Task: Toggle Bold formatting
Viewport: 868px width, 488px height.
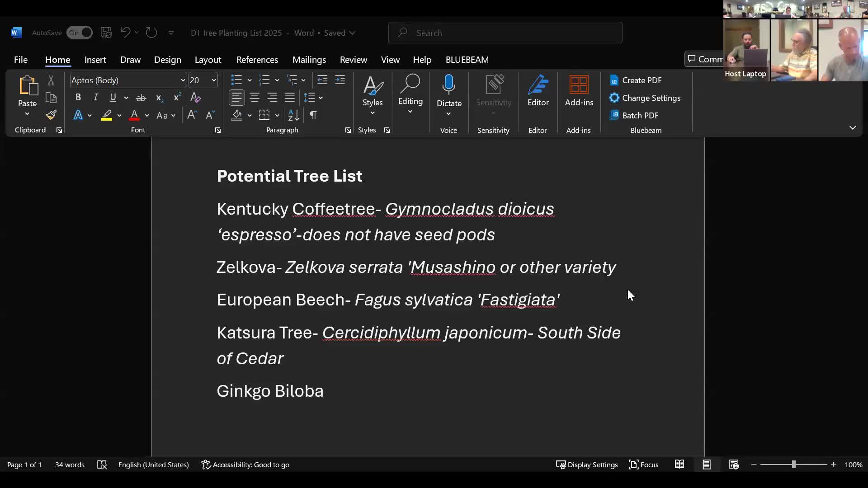Action: pyautogui.click(x=78, y=98)
